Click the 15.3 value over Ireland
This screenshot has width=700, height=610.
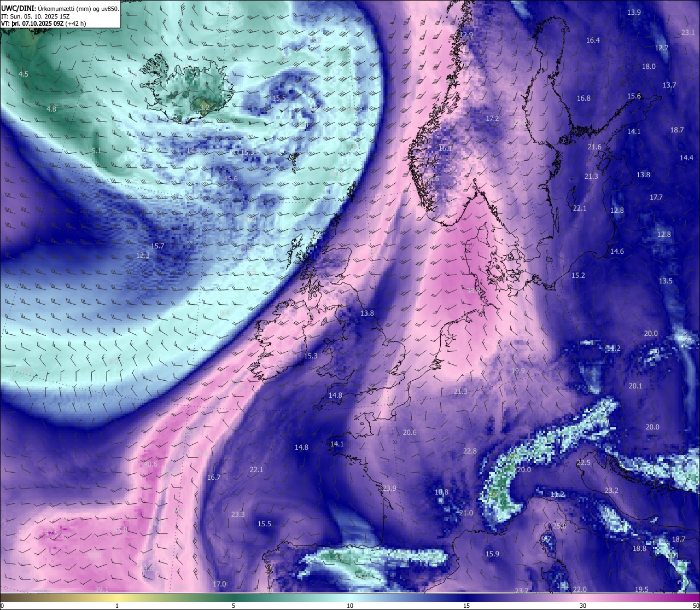[311, 356]
